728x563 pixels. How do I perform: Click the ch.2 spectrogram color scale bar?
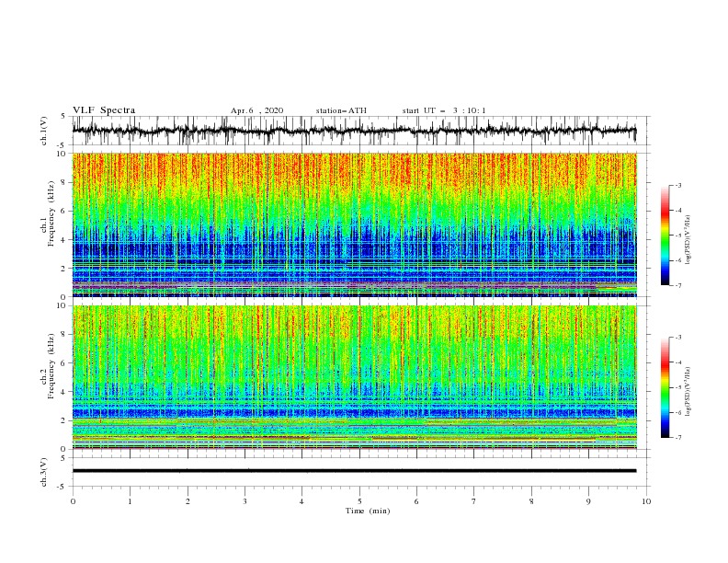pos(665,387)
